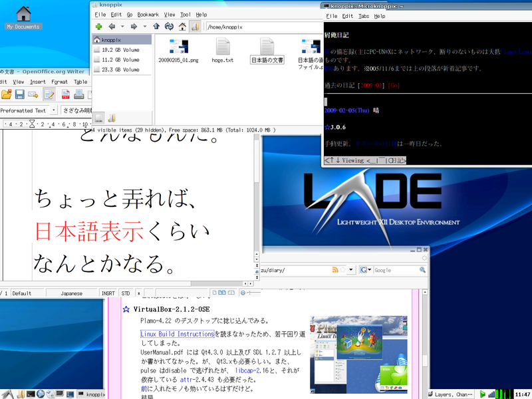Screen dimensions: 532x399
Task: Click the Open folder icon in Writer toolbar
Action: (7, 94)
